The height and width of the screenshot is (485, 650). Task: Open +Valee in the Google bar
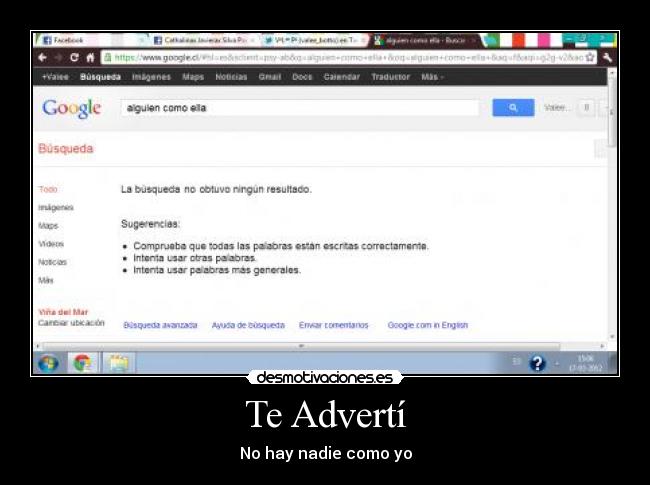click(x=55, y=77)
